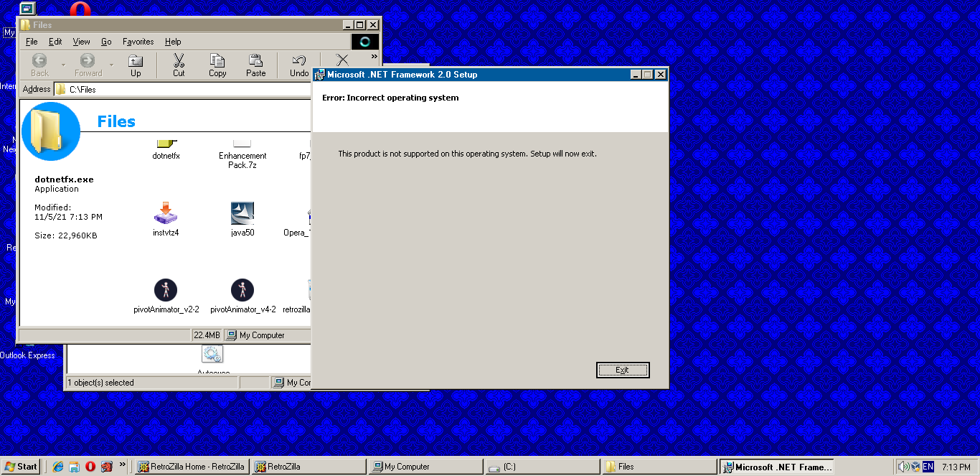This screenshot has width=980, height=476.
Task: Open the Start menu
Action: [x=21, y=467]
